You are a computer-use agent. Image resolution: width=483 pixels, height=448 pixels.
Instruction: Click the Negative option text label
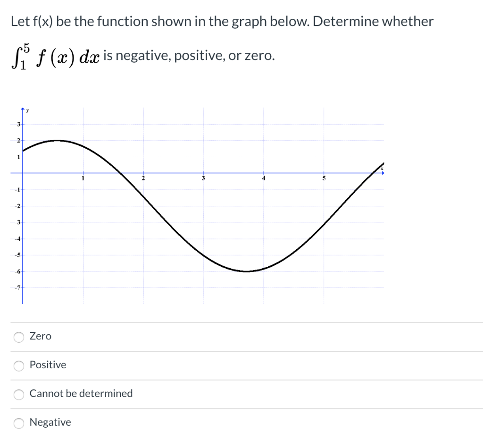click(x=50, y=423)
